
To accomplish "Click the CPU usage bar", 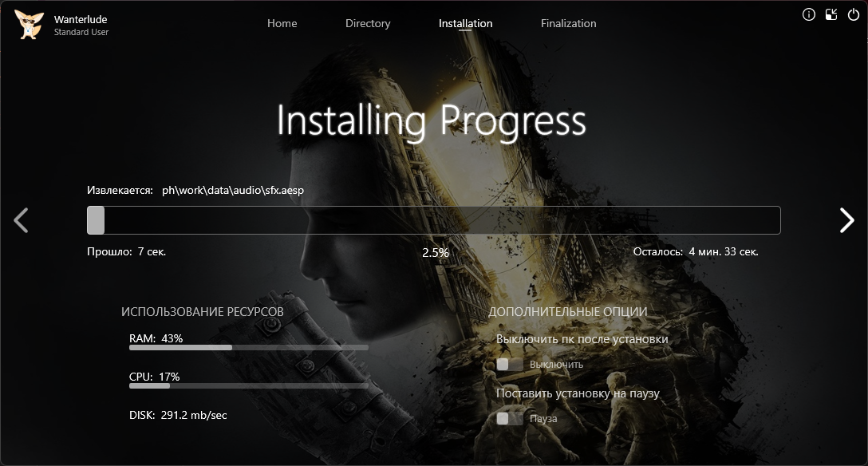I will 249,385.
